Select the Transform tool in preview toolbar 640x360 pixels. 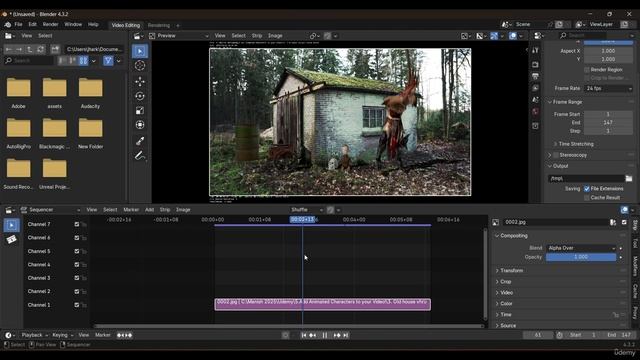click(140, 125)
